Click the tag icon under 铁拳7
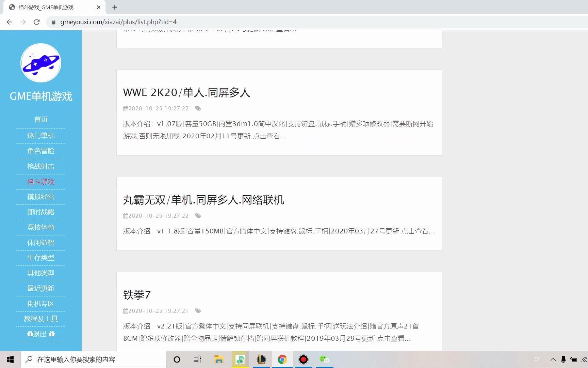 coord(198,311)
